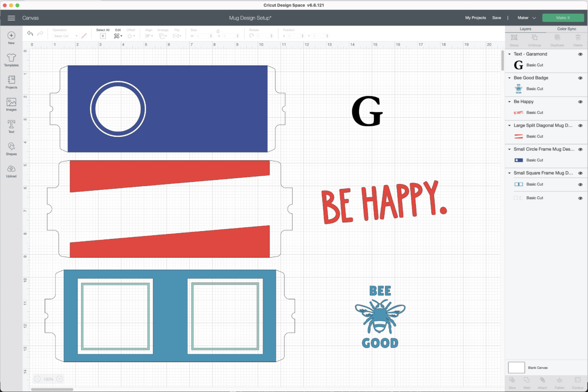Collapse the Small Circle Frame Mug group
Screen dimensions: 588x392
coord(510,149)
